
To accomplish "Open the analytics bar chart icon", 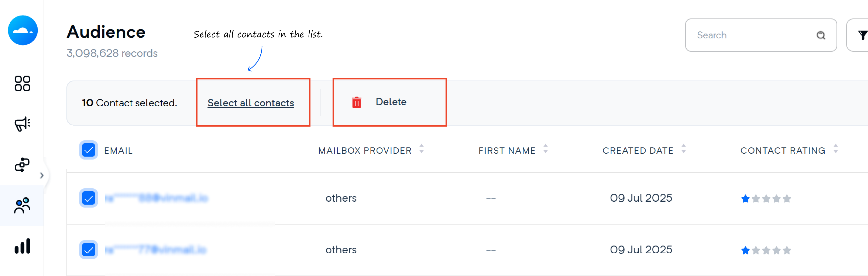I will (x=22, y=246).
